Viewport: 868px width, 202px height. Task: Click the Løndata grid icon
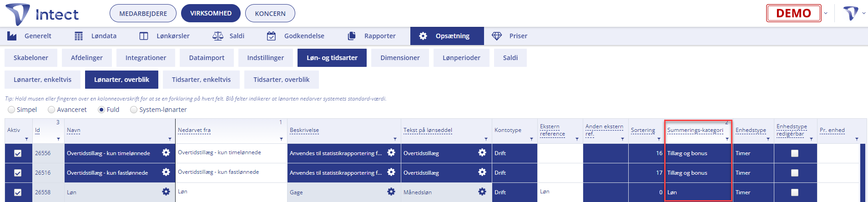click(x=79, y=36)
